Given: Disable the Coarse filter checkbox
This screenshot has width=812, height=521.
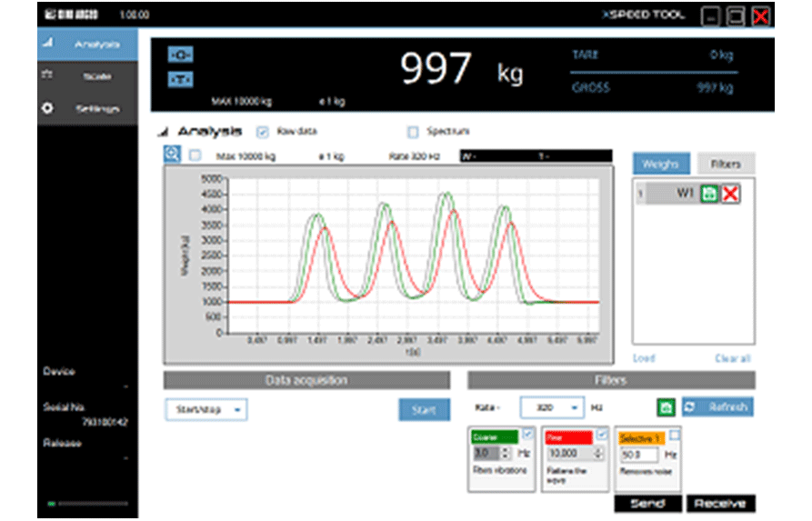Looking at the screenshot, I should tap(528, 435).
